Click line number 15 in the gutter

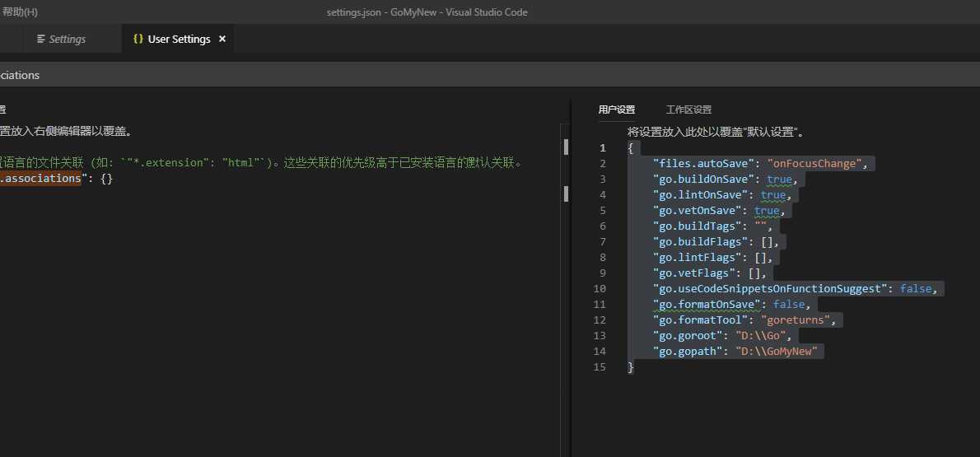pyautogui.click(x=600, y=367)
